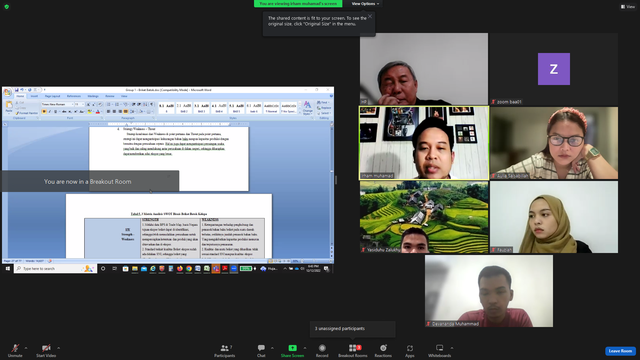Open Whiteboards
This screenshot has width=640, height=360.
440,350
